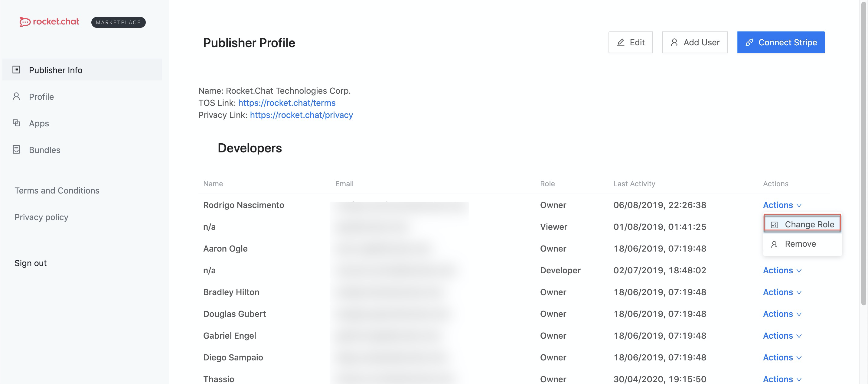Open the rocket.chat/privacy link
The height and width of the screenshot is (384, 868).
coord(301,115)
